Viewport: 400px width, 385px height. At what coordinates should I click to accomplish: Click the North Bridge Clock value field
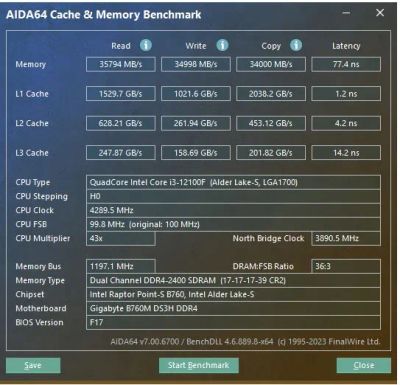pos(346,238)
